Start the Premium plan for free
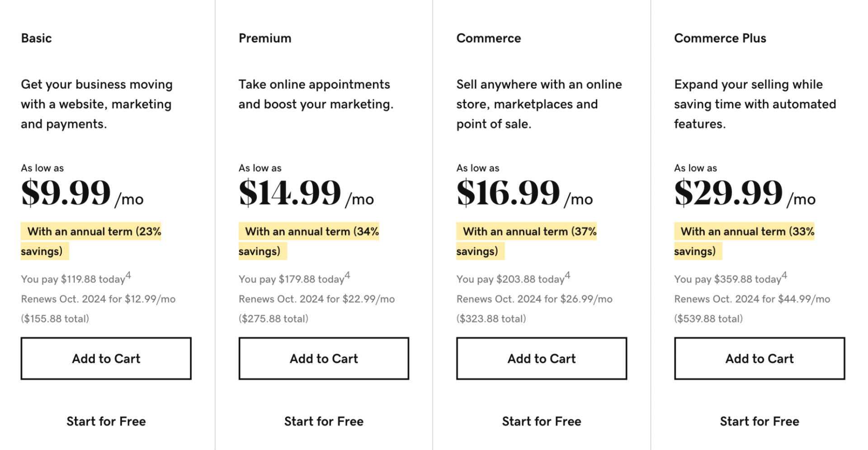The width and height of the screenshot is (868, 450). point(324,421)
